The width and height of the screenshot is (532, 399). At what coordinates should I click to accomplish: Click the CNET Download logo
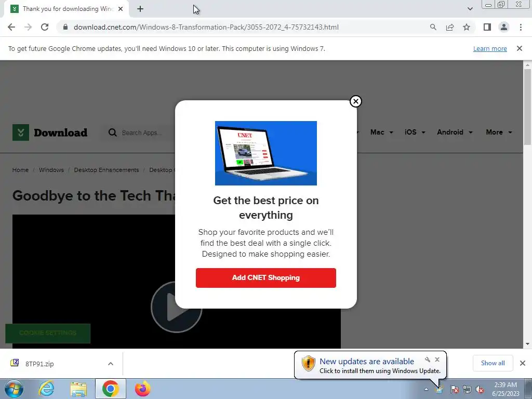(50, 132)
